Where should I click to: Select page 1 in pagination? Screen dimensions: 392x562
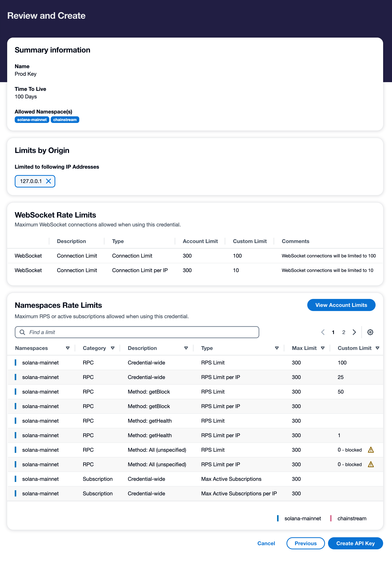tap(333, 332)
